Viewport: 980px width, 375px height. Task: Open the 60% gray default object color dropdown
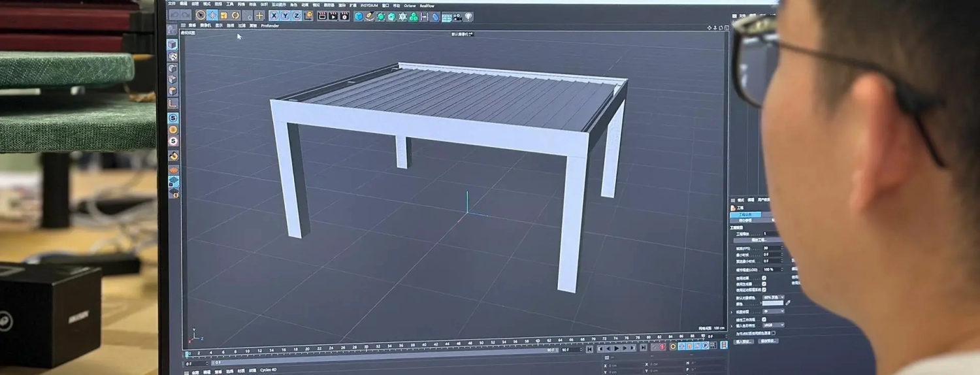pos(774,297)
